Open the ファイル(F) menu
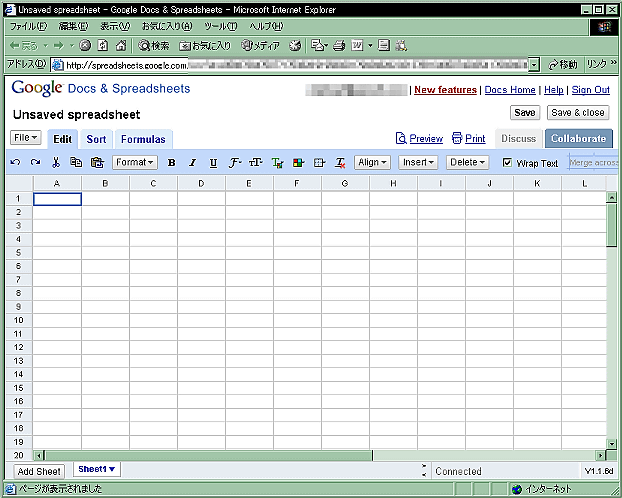The width and height of the screenshot is (622, 498). tap(28, 27)
